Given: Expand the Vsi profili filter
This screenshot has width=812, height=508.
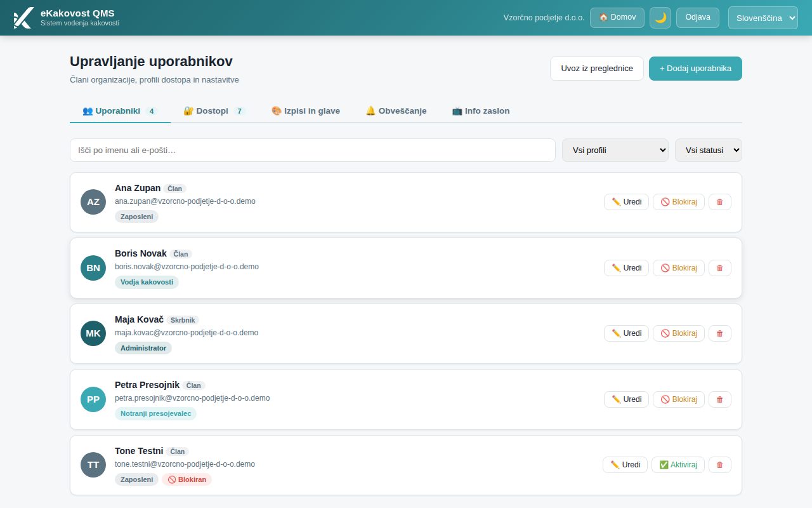Looking at the screenshot, I should 615,150.
